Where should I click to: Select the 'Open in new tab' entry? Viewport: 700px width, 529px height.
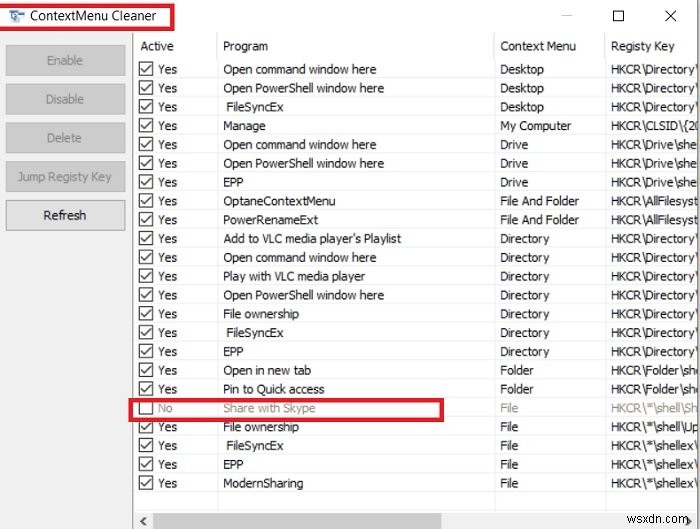tap(267, 371)
